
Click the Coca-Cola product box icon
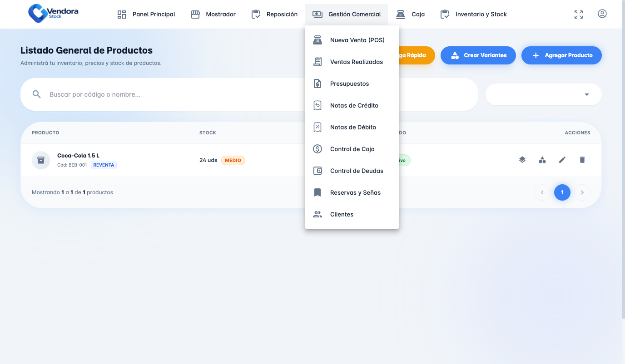pos(41,160)
